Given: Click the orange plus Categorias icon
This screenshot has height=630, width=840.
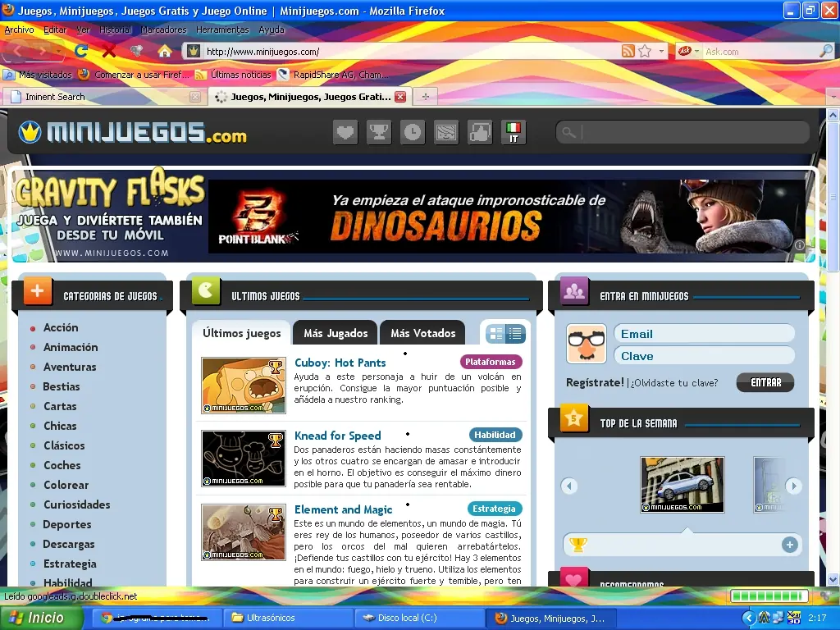Looking at the screenshot, I should [x=38, y=291].
